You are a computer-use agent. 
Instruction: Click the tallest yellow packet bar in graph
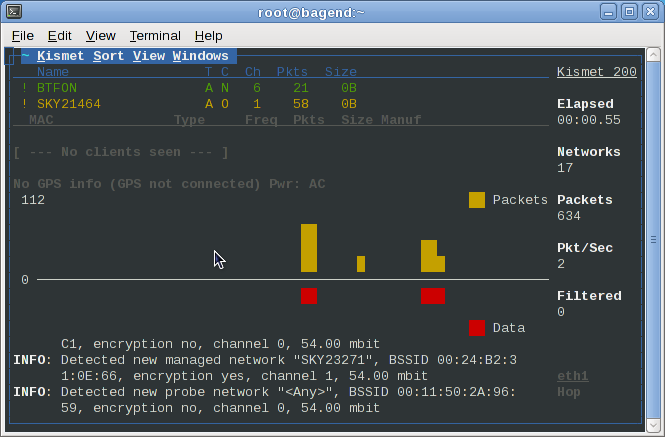pyautogui.click(x=309, y=248)
